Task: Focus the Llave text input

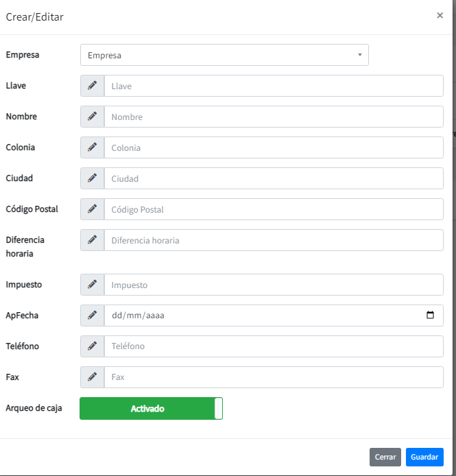Action: click(x=274, y=86)
